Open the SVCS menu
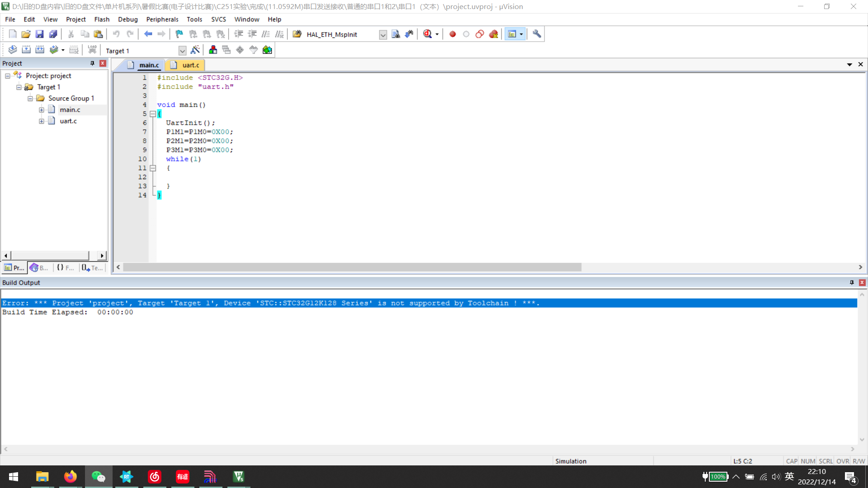 [x=218, y=19]
